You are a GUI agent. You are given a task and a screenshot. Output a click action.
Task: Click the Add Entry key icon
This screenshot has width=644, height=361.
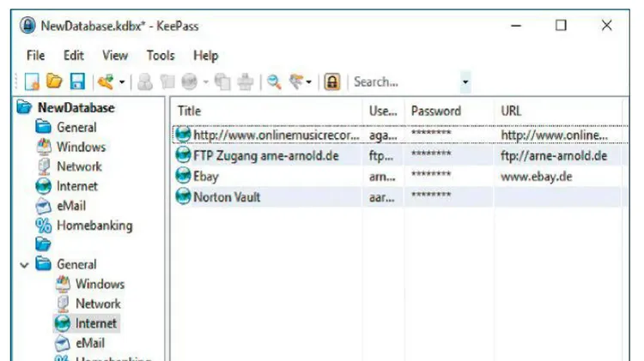[x=106, y=81]
